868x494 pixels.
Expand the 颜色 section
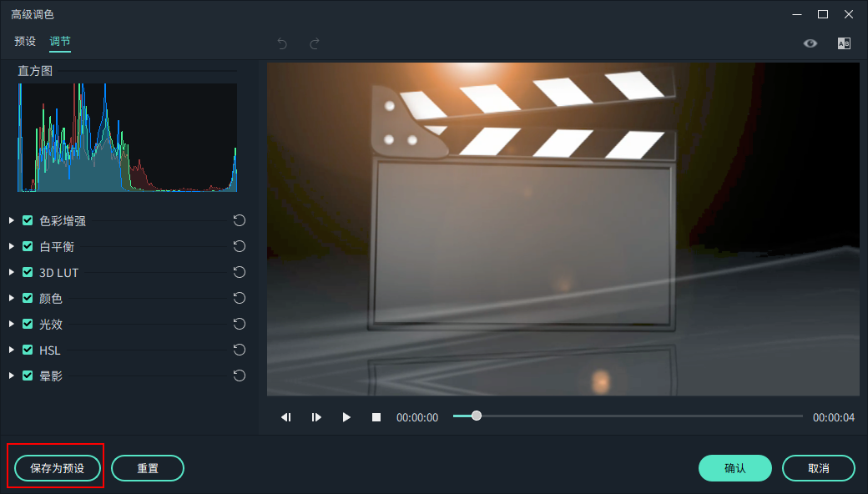[x=12, y=298]
